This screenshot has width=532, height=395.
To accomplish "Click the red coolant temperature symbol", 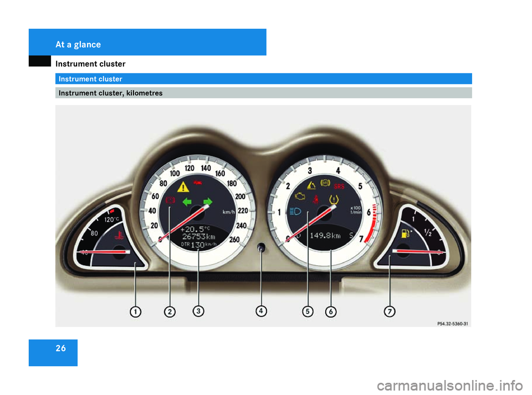I will click(x=119, y=235).
